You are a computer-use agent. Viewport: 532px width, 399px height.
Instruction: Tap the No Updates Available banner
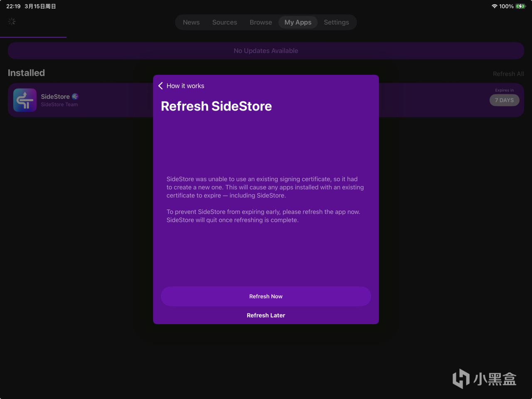point(266,51)
